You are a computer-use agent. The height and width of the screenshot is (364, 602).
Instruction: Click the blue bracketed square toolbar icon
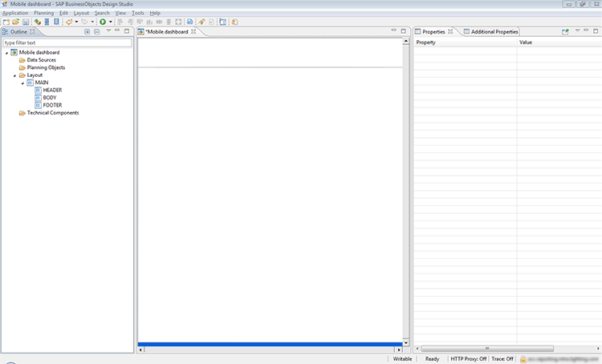(222, 22)
